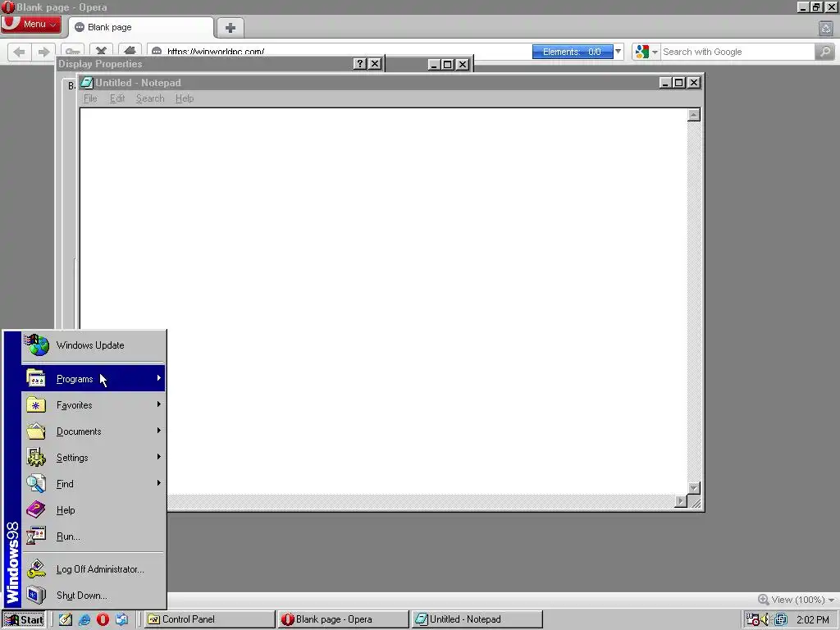
Task: Click the Opera address bar URL
Action: pyautogui.click(x=216, y=52)
